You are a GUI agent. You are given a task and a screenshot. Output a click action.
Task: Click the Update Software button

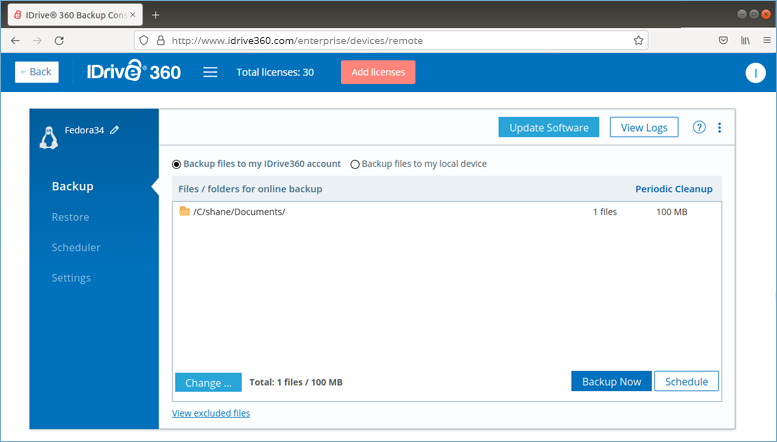point(549,127)
